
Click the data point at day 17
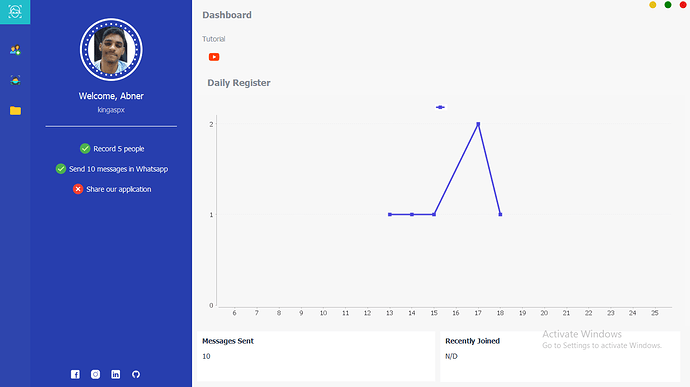coord(478,124)
